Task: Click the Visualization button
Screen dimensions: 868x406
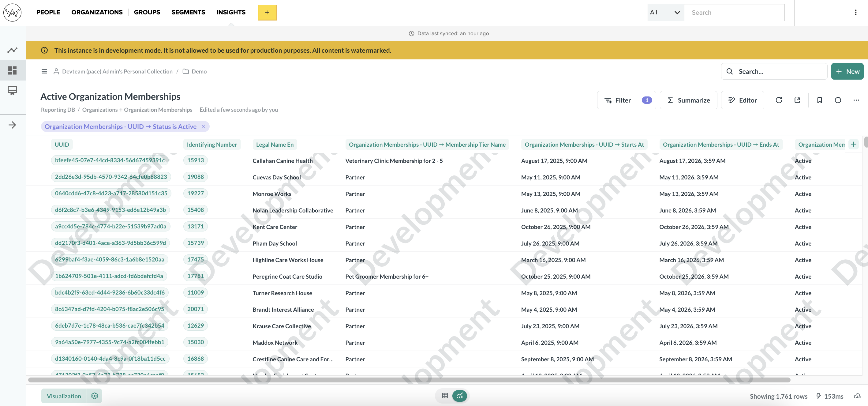Action: point(64,396)
